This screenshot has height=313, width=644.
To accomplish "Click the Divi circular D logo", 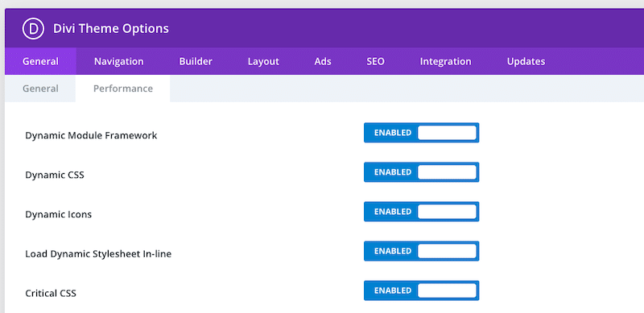I will 33,29.
